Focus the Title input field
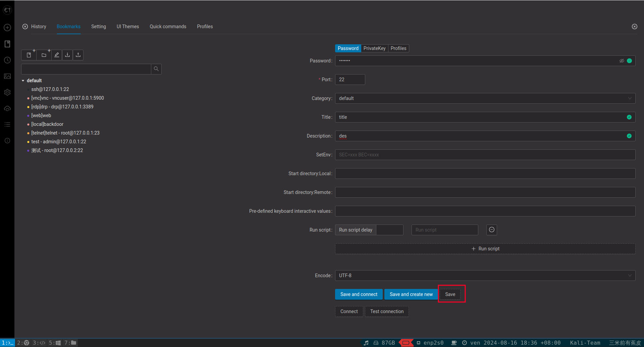The image size is (644, 347). [x=485, y=117]
